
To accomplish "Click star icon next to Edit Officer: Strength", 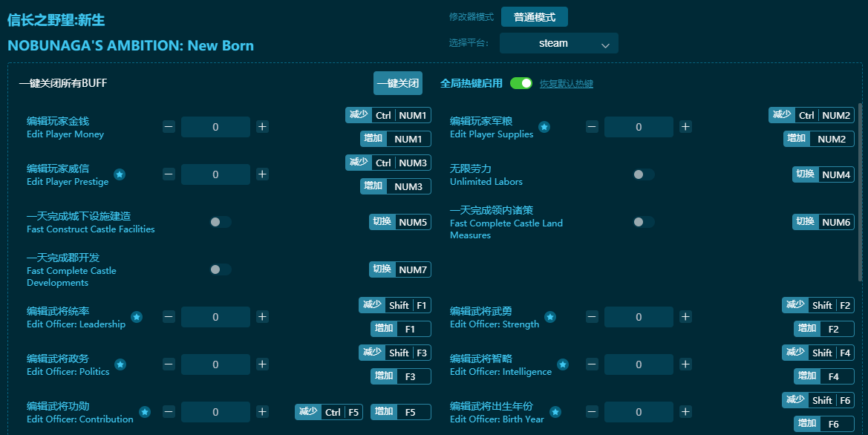I will click(x=550, y=317).
